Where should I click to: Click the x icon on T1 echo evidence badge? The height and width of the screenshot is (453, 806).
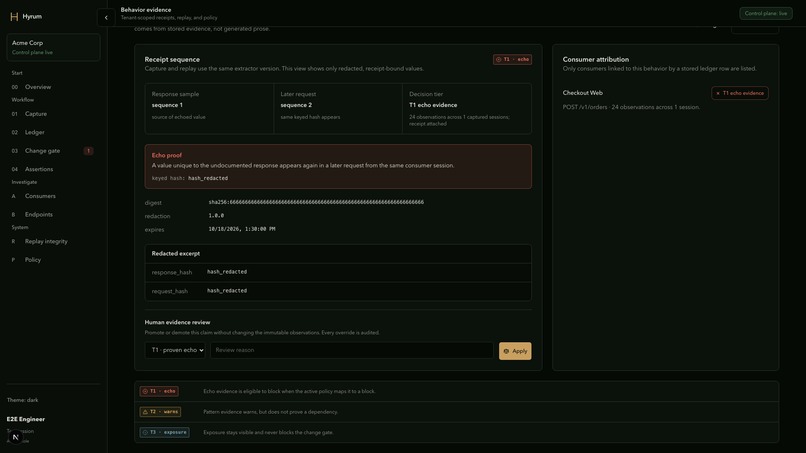[x=718, y=93]
